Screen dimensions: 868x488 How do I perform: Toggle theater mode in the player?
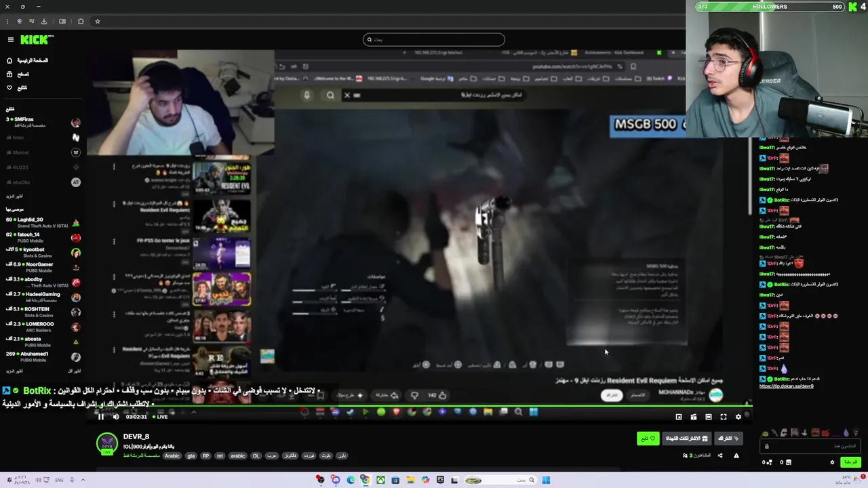[709, 417]
